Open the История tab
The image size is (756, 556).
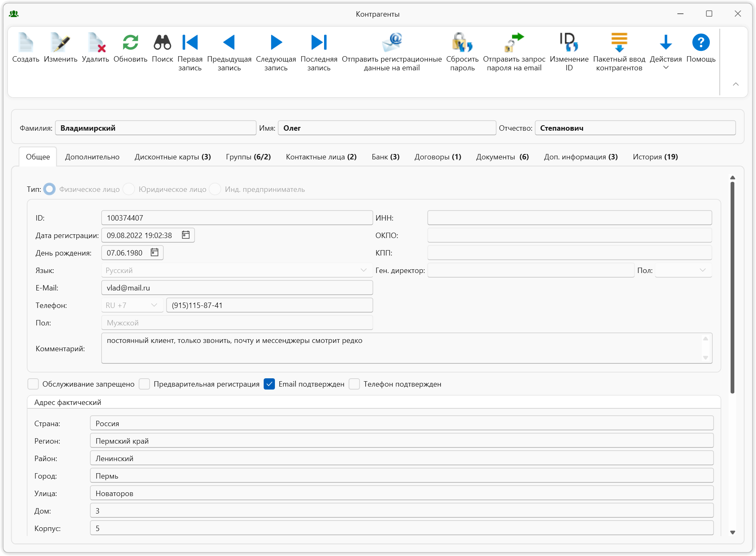pos(655,157)
